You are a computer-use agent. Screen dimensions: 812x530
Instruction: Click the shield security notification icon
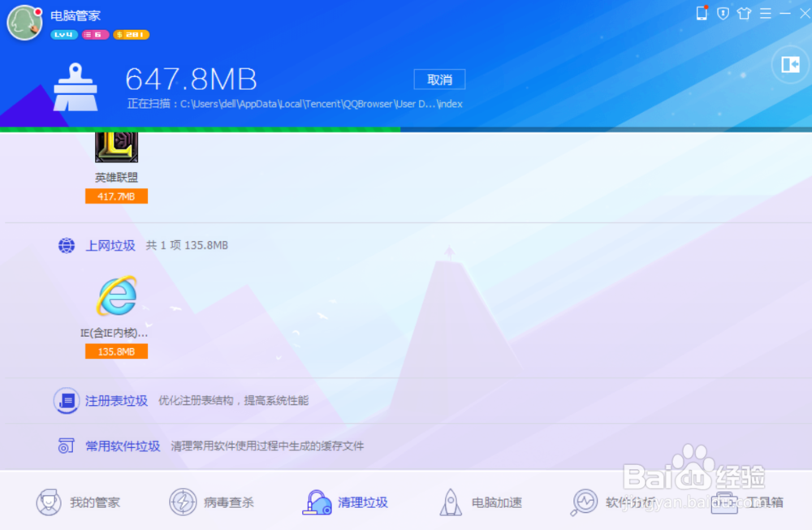[723, 13]
